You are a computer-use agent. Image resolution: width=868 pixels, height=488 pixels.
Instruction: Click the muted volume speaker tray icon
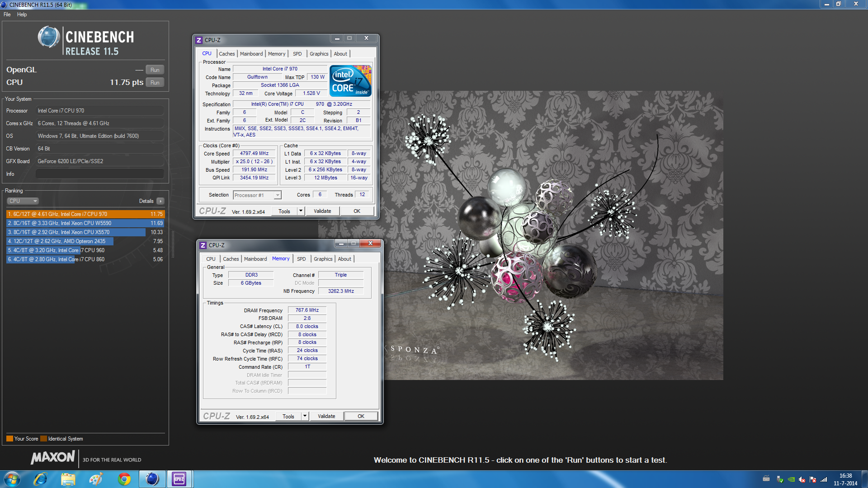802,479
